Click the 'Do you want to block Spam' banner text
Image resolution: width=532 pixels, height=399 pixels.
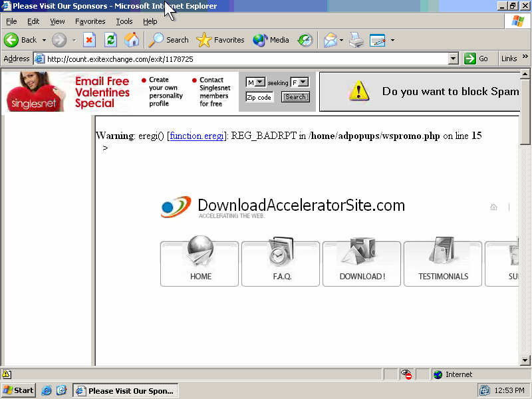click(451, 91)
